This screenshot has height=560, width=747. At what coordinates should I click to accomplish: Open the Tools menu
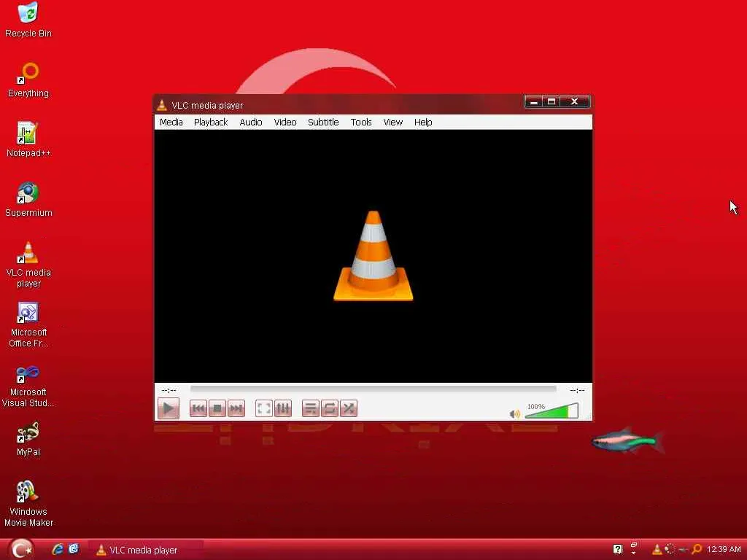point(360,122)
